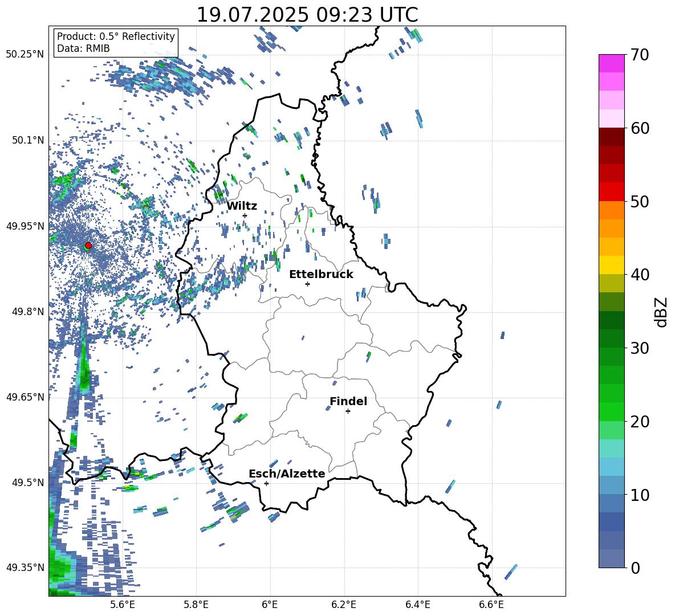The image size is (675, 616).
Task: Click the dBZ colorbar axis title
Action: pyautogui.click(x=662, y=312)
